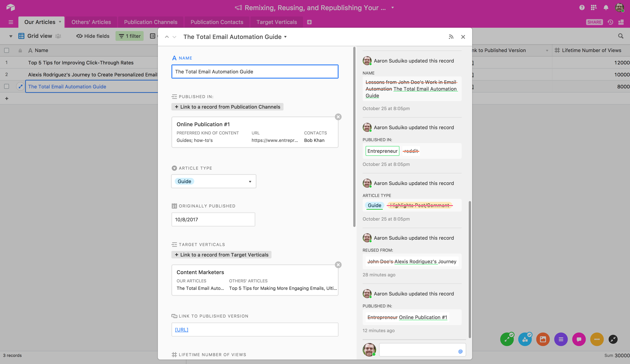The width and height of the screenshot is (630, 364).
Task: Toggle the select-all checkbox in header
Action: (7, 50)
